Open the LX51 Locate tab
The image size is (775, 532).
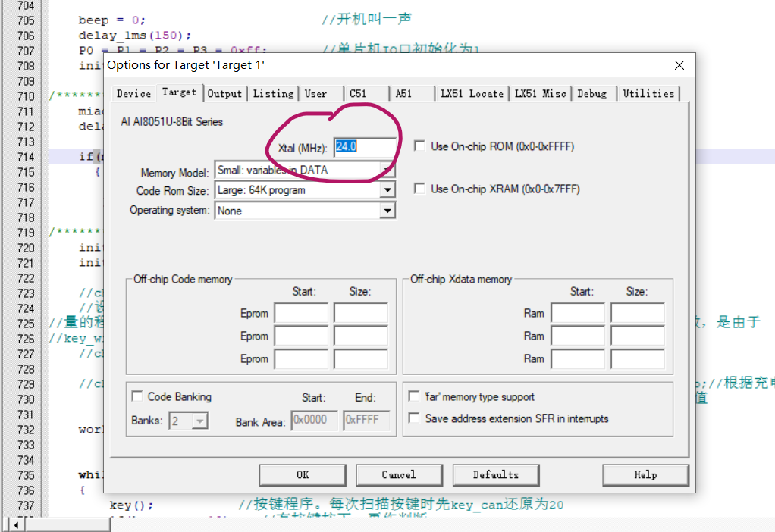472,93
